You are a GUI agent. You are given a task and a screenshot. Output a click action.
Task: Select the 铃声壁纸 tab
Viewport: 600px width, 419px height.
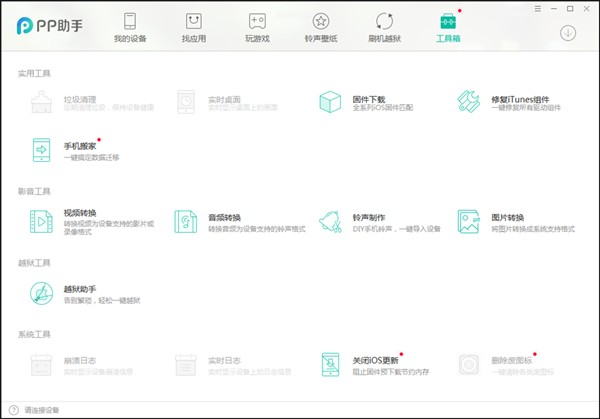pyautogui.click(x=320, y=28)
